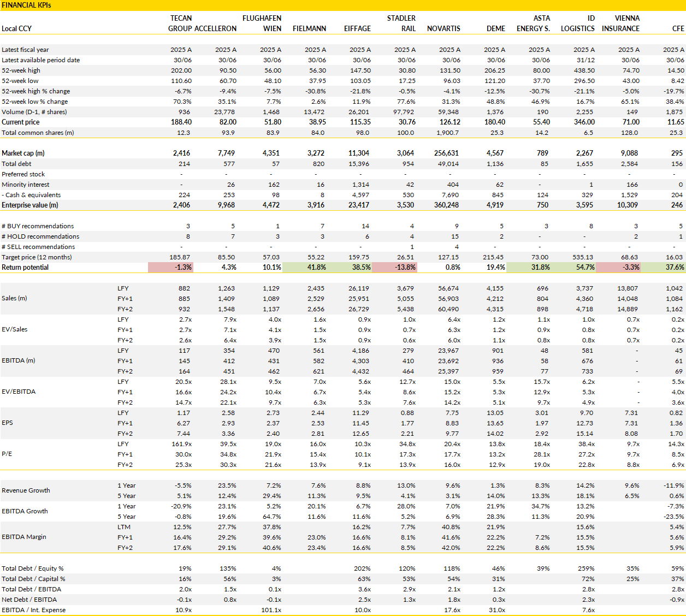The height and width of the screenshot is (616, 686).
Task: Click the Latest fiscal year row label
Action: point(25,50)
